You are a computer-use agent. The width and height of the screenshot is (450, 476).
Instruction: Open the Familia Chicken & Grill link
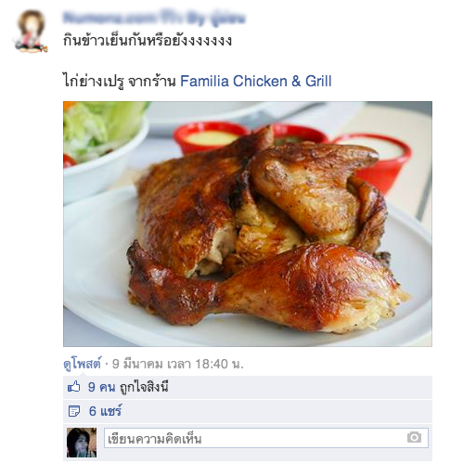256,82
